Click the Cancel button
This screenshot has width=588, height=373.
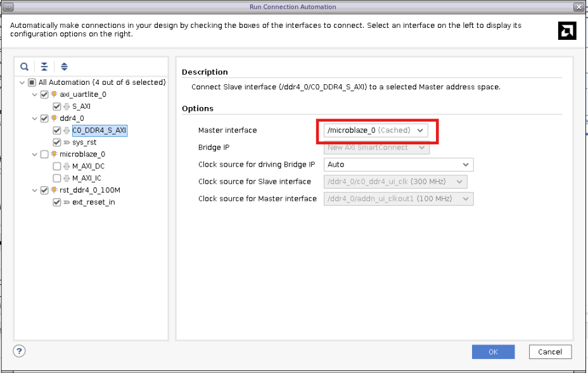click(x=549, y=351)
